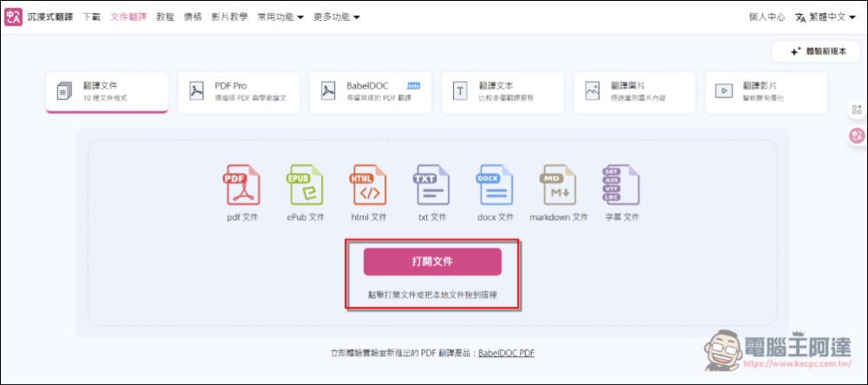This screenshot has height=385, width=868.
Task: Select the docx 文件 format icon
Action: [495, 184]
